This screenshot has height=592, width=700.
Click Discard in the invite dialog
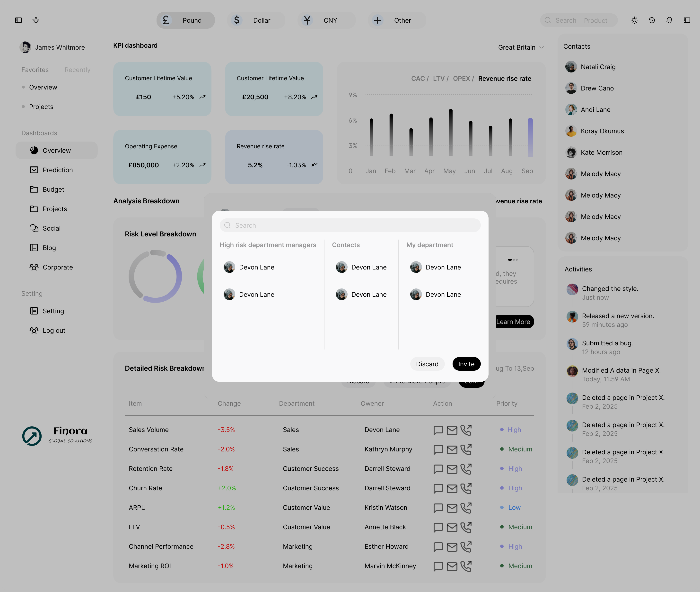(427, 364)
